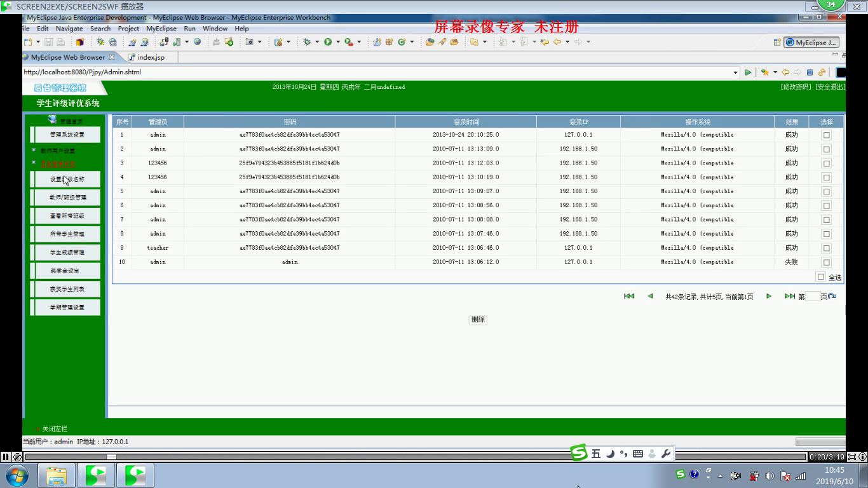The height and width of the screenshot is (488, 868).
Task: Click the page number input field
Action: point(813,297)
